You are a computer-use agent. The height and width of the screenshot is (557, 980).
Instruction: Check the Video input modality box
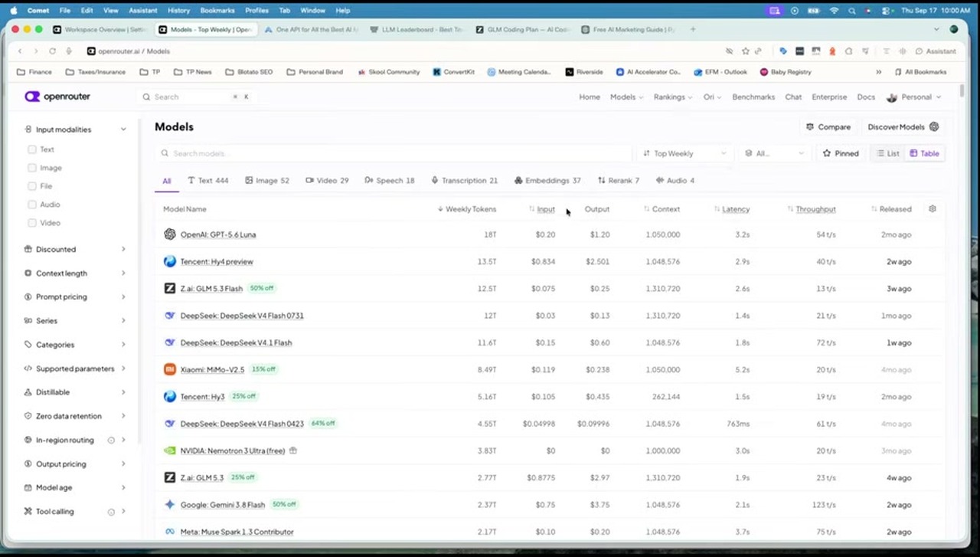(32, 223)
